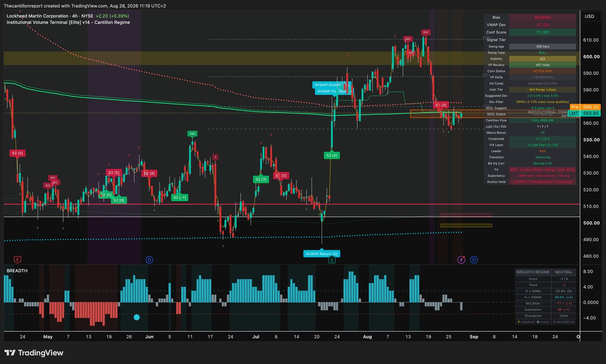Click the Stability value 0/2

coord(543,59)
